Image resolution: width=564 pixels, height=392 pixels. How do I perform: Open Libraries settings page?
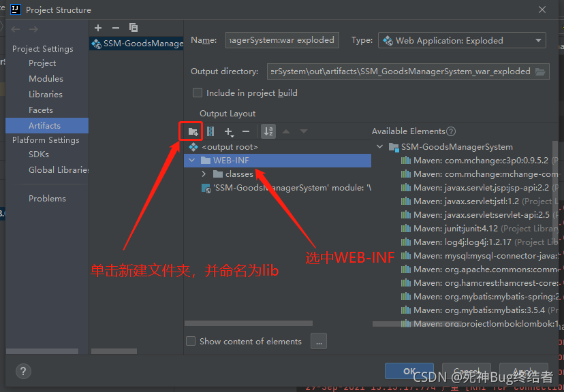(x=46, y=95)
